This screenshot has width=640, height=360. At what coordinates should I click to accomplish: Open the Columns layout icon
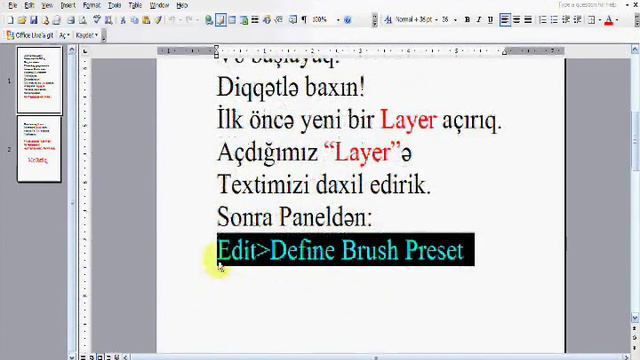click(x=255, y=20)
